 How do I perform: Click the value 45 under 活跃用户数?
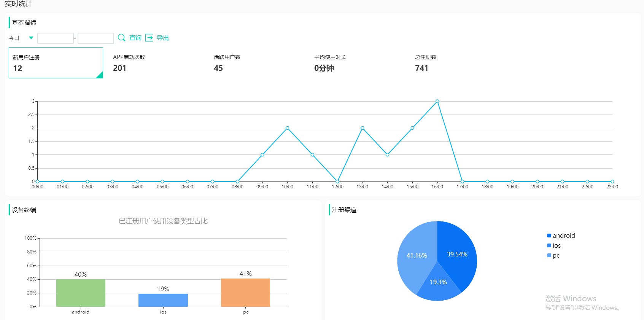(218, 68)
